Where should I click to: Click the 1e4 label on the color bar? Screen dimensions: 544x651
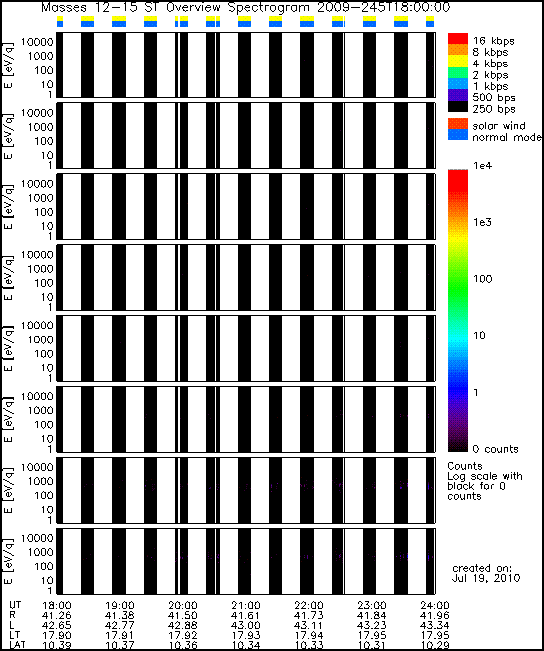pyautogui.click(x=483, y=166)
